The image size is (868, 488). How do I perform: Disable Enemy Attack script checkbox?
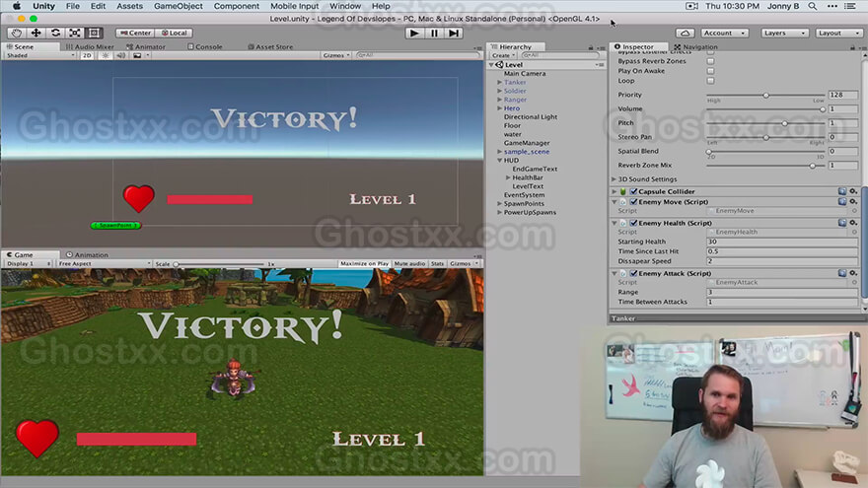pos(634,273)
